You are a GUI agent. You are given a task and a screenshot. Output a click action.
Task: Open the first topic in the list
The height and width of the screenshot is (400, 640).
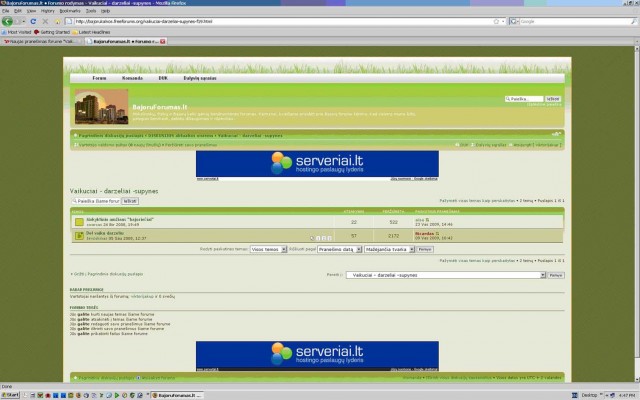pos(120,219)
